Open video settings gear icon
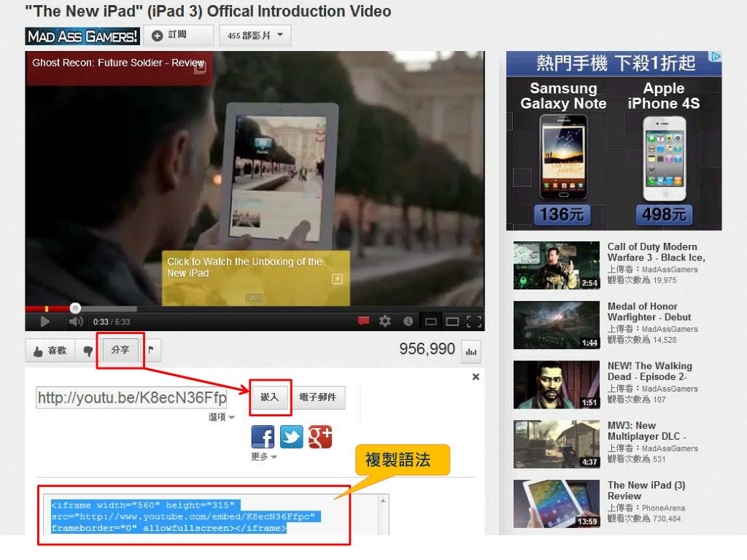The width and height of the screenshot is (747, 560). click(385, 321)
